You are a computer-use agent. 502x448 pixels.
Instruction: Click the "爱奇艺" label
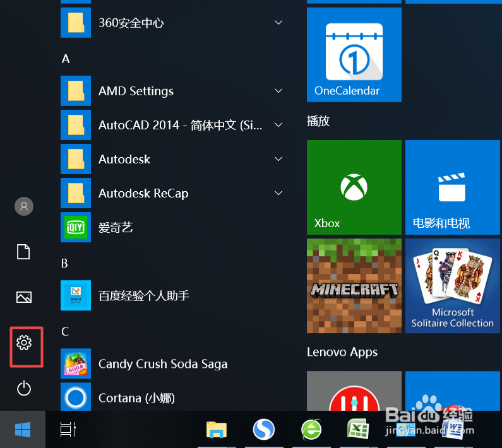[116, 228]
